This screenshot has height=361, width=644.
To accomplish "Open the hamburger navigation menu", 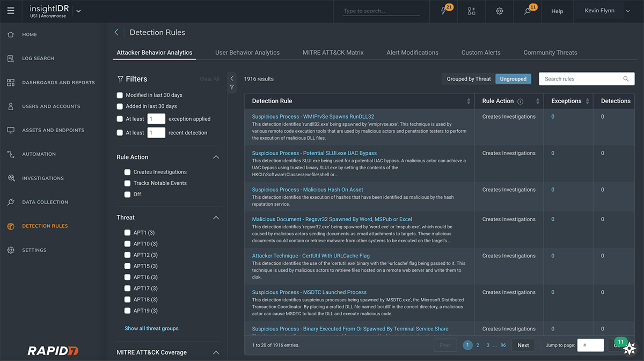I will point(11,11).
